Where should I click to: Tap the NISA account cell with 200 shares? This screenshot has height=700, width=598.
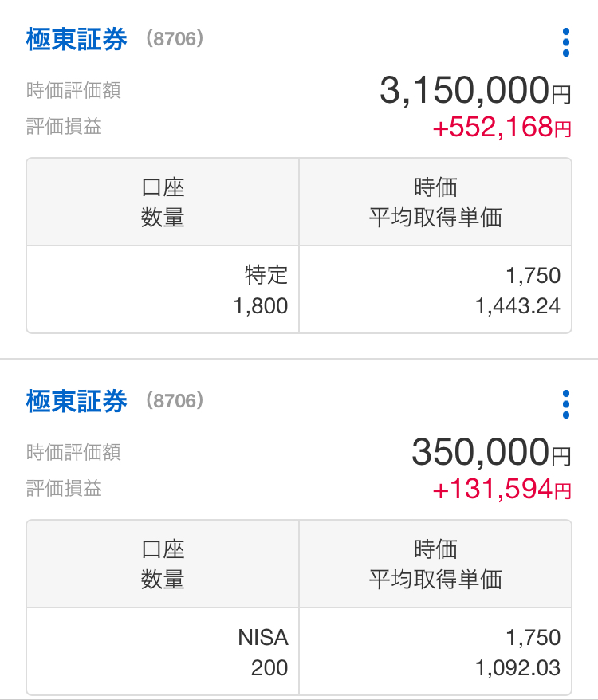163,651
